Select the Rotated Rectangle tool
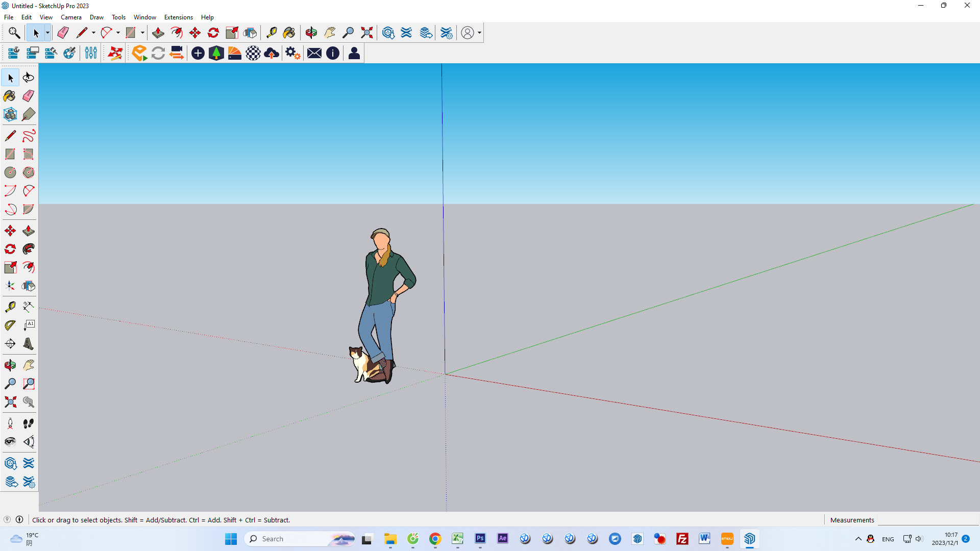This screenshot has height=551, width=980. point(29,154)
